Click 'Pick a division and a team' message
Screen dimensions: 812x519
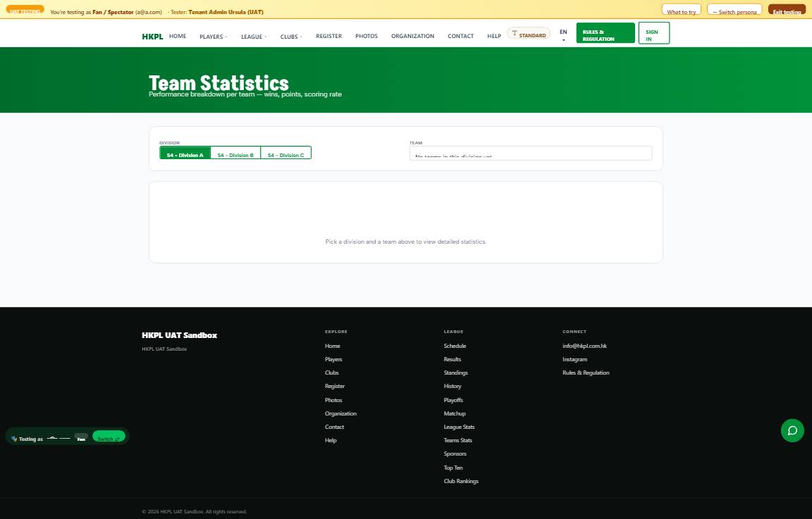click(406, 242)
